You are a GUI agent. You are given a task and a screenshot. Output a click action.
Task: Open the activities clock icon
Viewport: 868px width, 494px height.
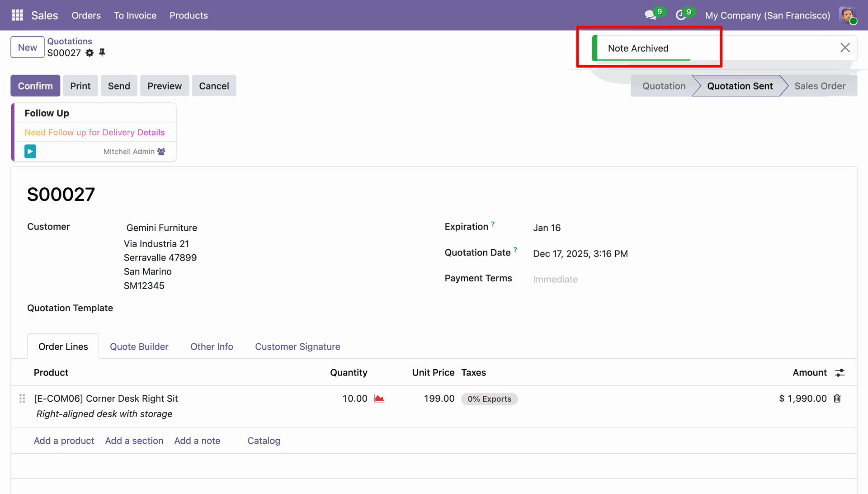point(680,15)
